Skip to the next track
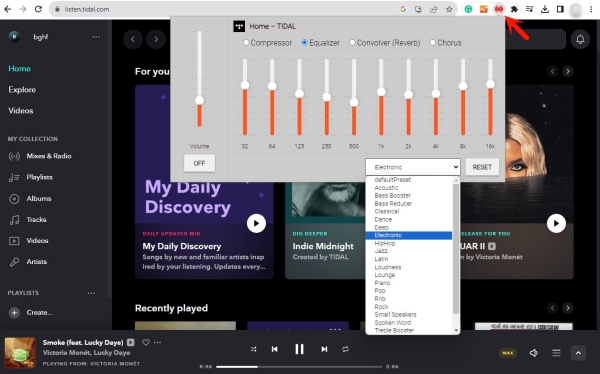 [x=324, y=349]
